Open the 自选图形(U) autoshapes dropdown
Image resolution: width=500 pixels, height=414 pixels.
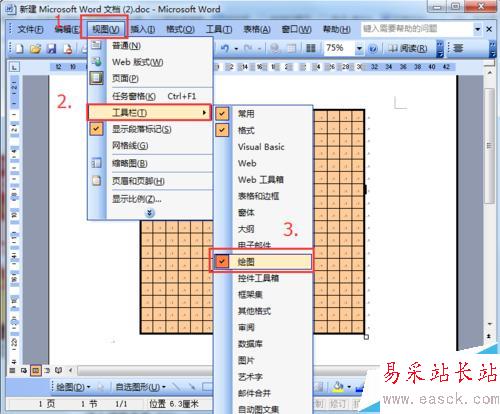pos(140,387)
